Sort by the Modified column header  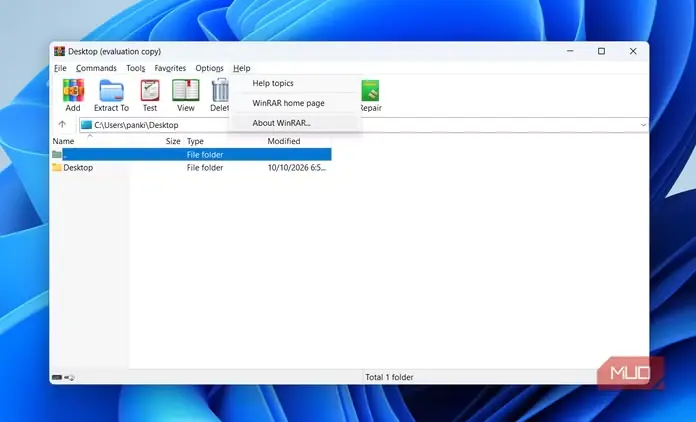284,141
